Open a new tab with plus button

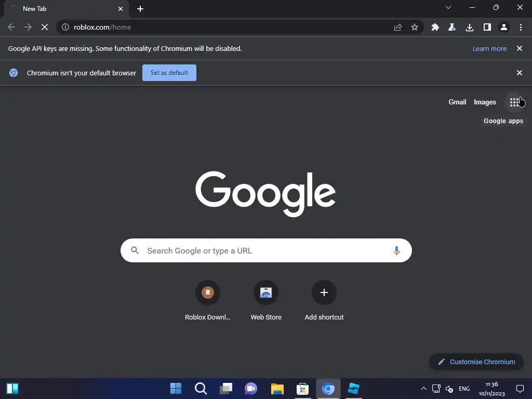point(140,9)
